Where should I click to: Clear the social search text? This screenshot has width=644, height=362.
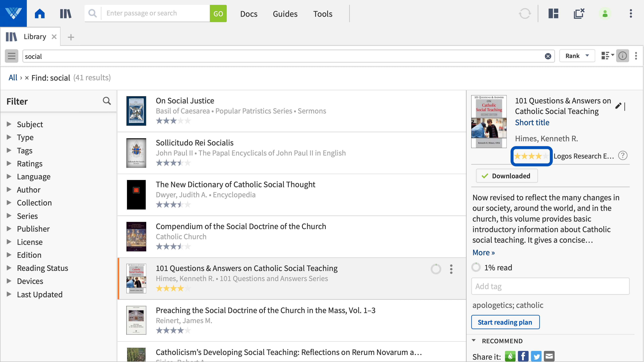click(548, 56)
